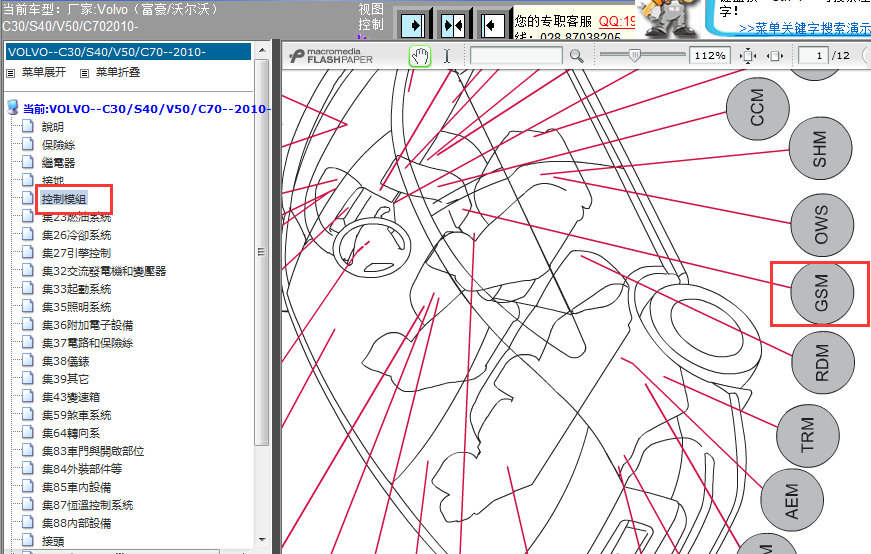
Task: Click the 112% zoom percentage field
Action: (709, 56)
